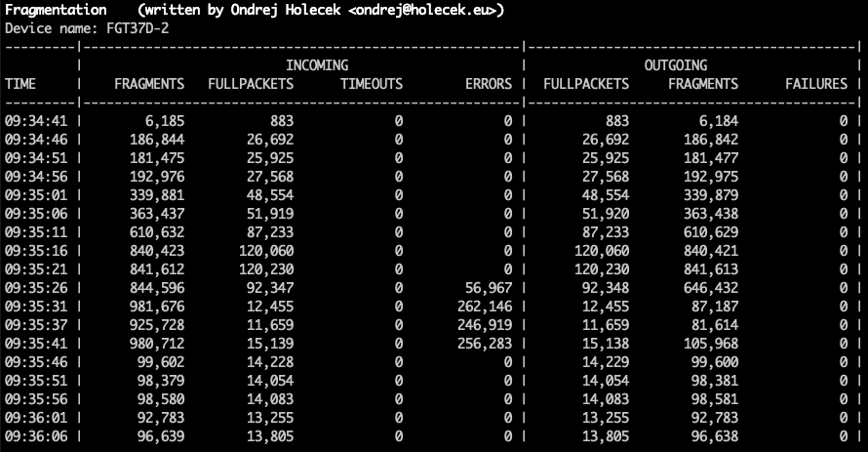Viewport: 868px width, 452px height.
Task: Select the 09:34:41 timestamp row
Action: (36, 121)
